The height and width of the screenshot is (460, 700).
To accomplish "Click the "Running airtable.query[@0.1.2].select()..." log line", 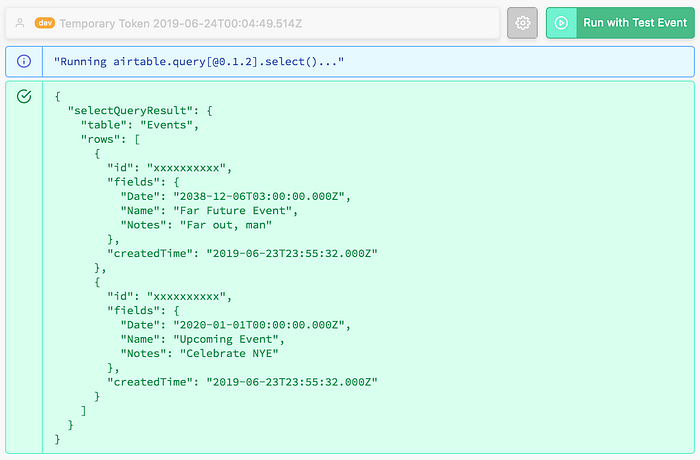I will coord(199,61).
